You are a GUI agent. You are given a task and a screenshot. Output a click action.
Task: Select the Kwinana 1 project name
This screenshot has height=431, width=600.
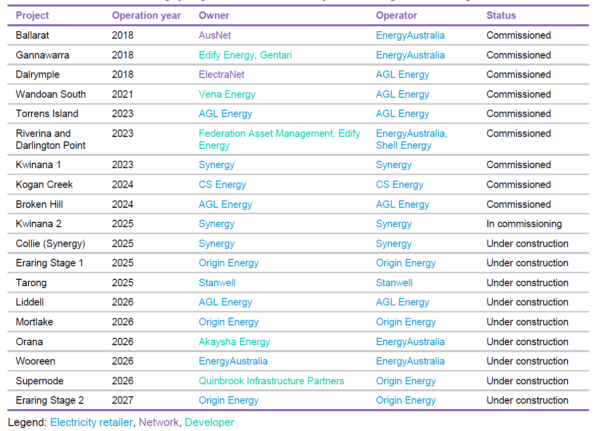(38, 165)
